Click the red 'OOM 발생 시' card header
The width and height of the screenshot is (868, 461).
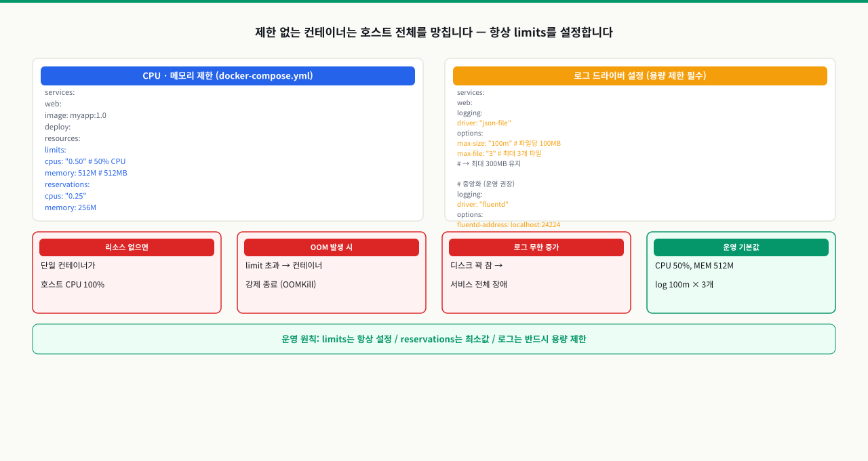[x=332, y=247]
